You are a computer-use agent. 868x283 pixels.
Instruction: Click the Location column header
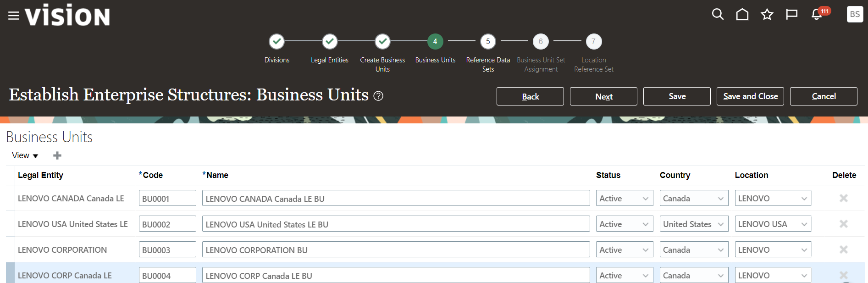(752, 175)
